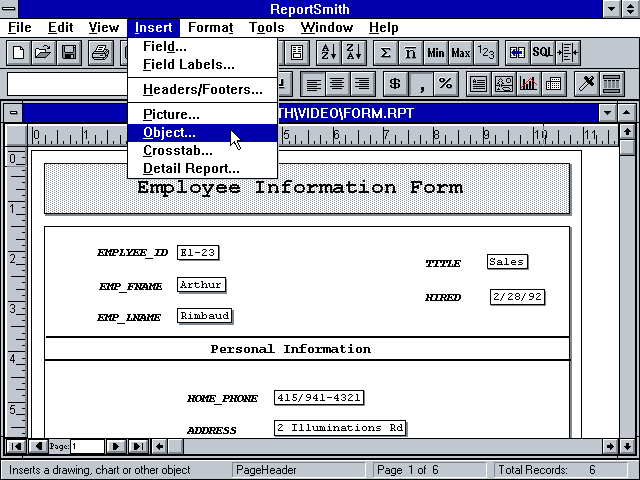This screenshot has width=640, height=480.
Task: Select the Rimbaud last name field
Action: [x=204, y=316]
